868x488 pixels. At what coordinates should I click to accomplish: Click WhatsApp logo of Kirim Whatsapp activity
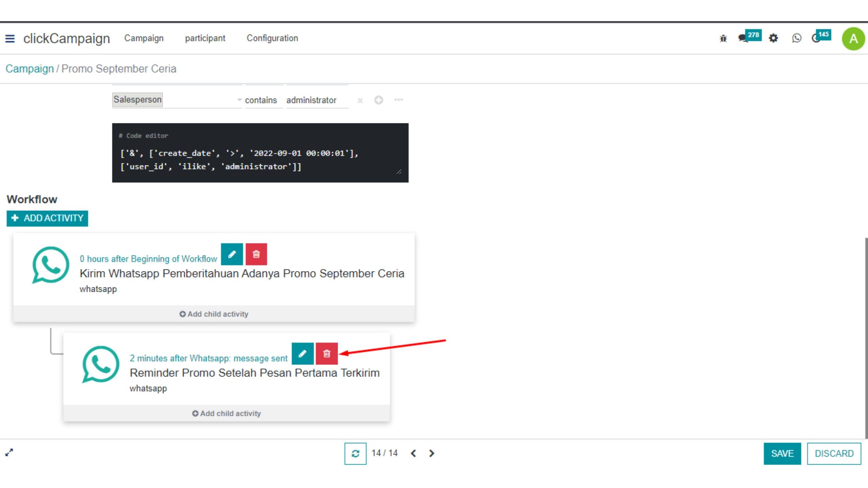(x=51, y=265)
